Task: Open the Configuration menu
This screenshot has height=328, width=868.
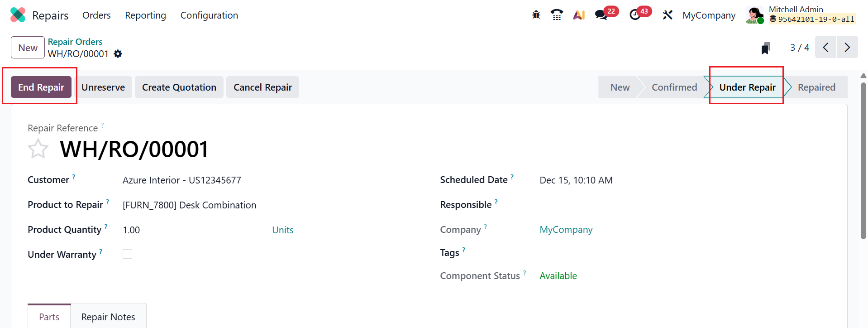Action: (209, 15)
